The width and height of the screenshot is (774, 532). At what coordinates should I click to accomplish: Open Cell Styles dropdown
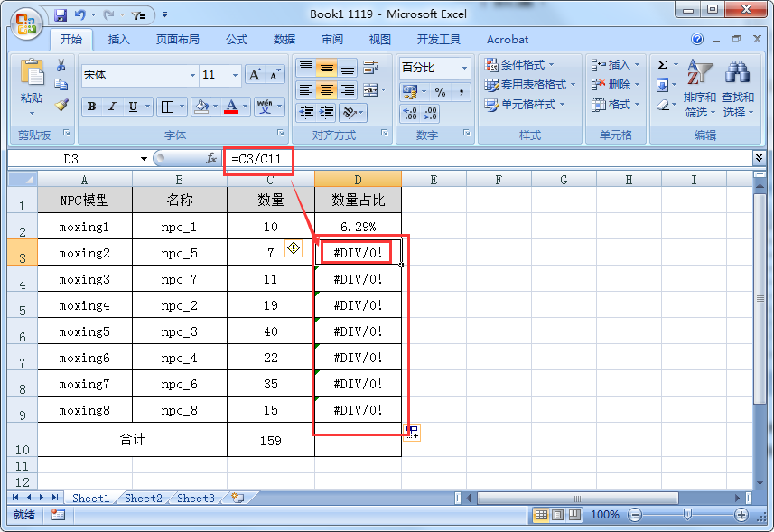(525, 105)
